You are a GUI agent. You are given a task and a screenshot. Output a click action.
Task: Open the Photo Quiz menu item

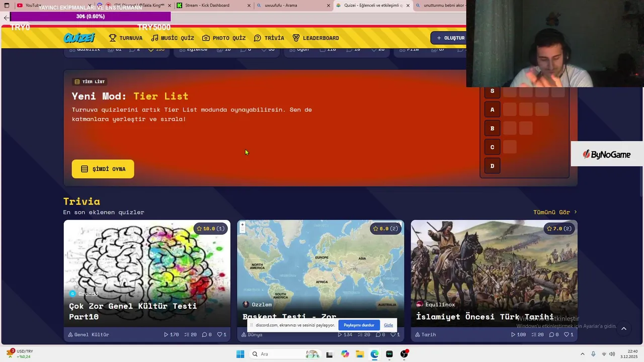pos(224,38)
